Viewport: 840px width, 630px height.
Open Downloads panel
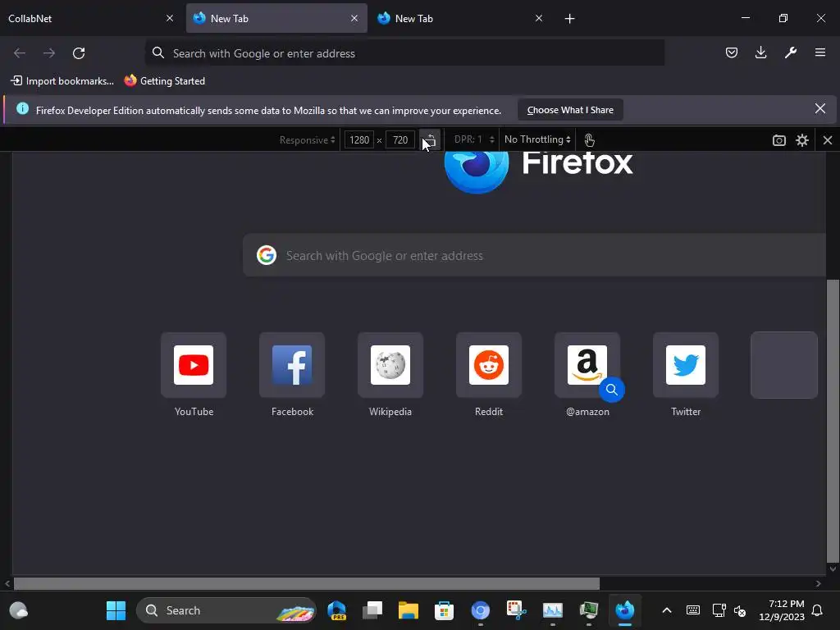[x=760, y=52]
